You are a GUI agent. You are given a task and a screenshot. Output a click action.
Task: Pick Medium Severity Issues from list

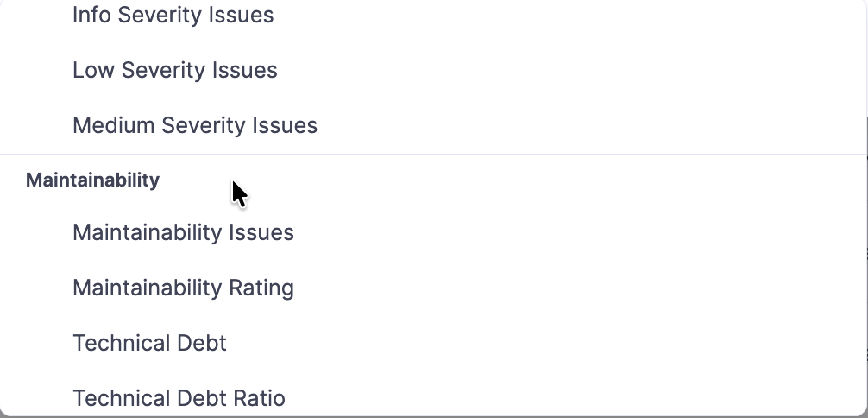point(195,126)
